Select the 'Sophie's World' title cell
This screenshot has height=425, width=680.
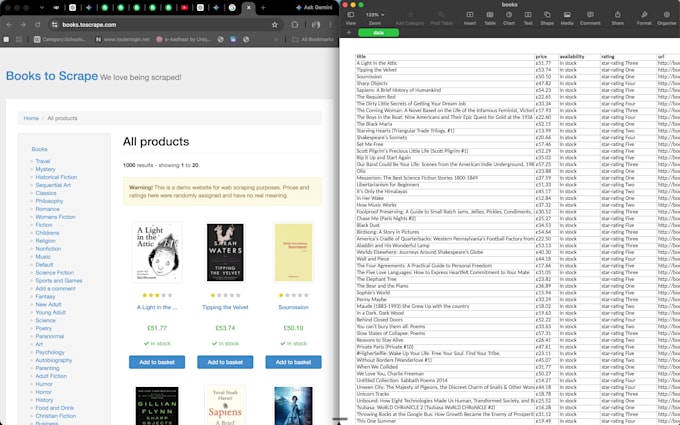coord(445,293)
